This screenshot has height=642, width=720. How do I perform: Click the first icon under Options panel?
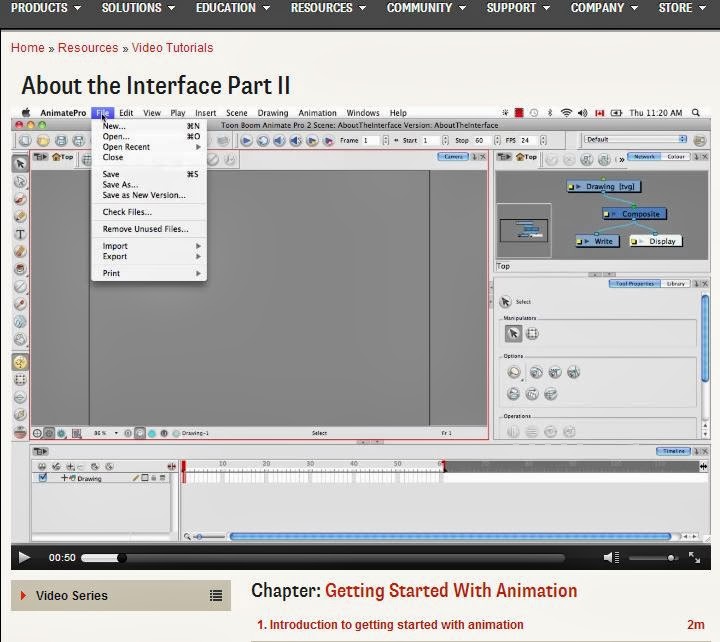point(514,372)
